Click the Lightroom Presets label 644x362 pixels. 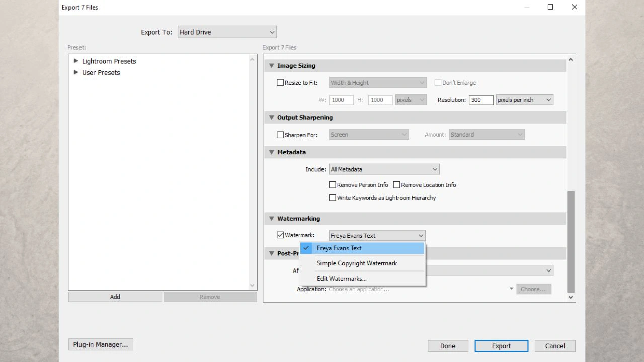(109, 61)
